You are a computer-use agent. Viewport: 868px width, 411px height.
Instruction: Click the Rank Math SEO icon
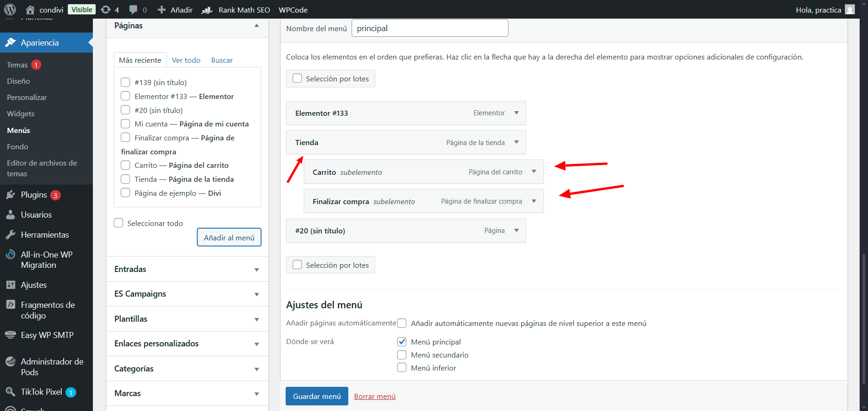pyautogui.click(x=207, y=10)
